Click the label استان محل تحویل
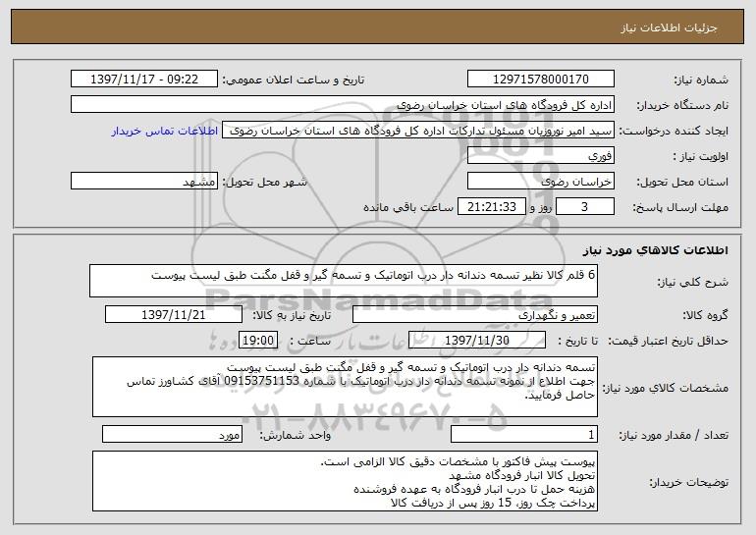Screen dimensions: 756x535 pyautogui.click(x=682, y=183)
